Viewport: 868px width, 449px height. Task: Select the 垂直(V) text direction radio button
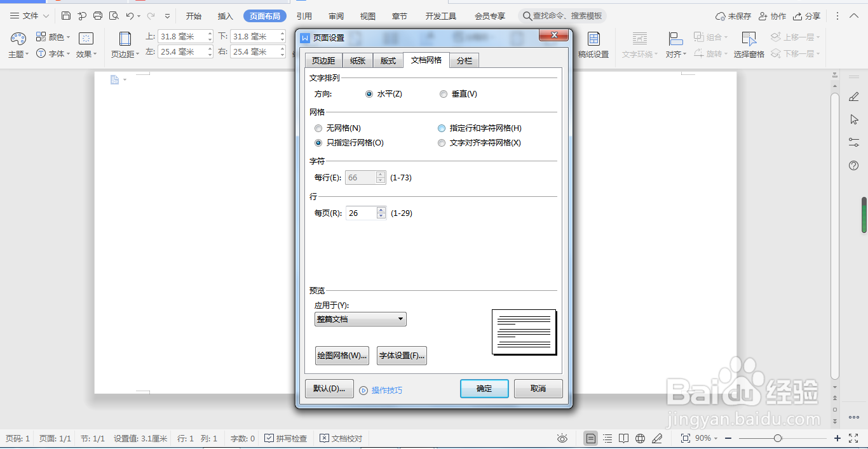(443, 93)
